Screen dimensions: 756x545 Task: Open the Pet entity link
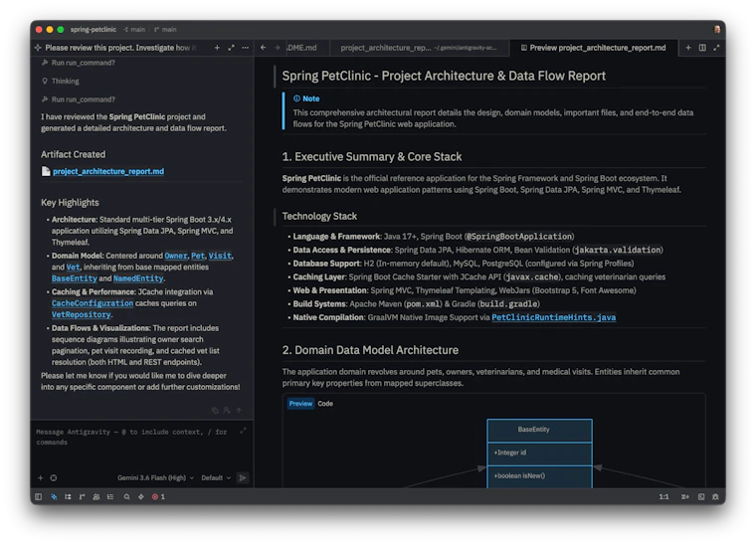[x=198, y=256]
